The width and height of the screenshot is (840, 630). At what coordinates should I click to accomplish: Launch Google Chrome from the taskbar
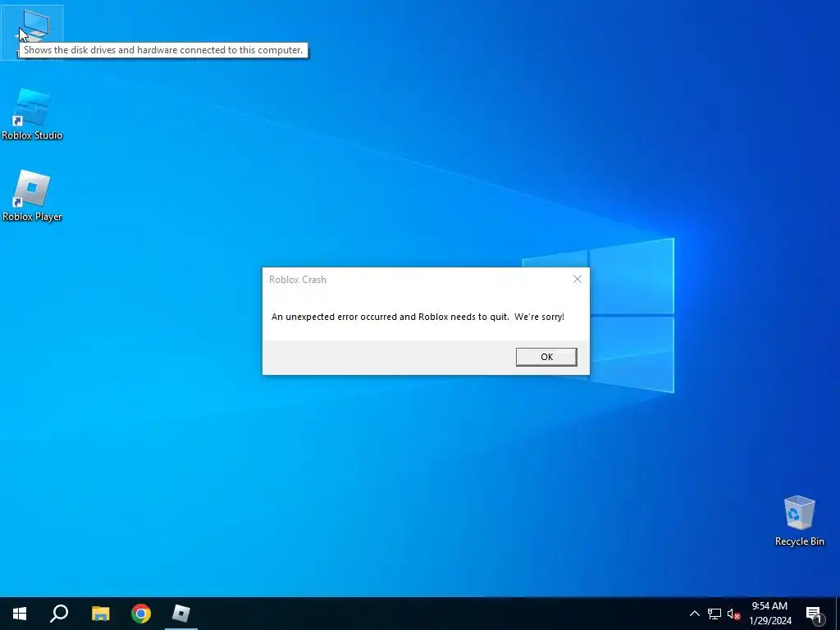coord(141,614)
